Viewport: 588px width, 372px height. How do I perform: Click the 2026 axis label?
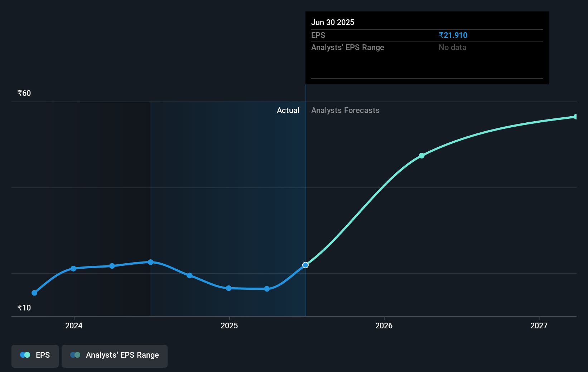click(384, 326)
